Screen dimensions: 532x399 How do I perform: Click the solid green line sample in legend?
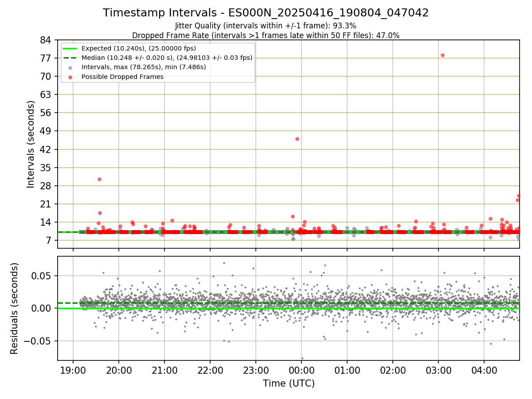click(x=71, y=48)
